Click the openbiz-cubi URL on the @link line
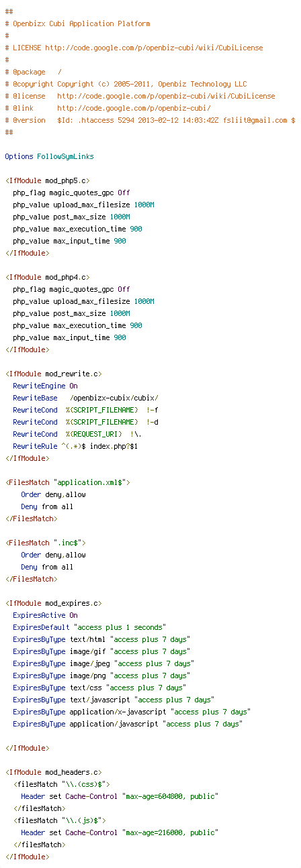 (x=134, y=108)
